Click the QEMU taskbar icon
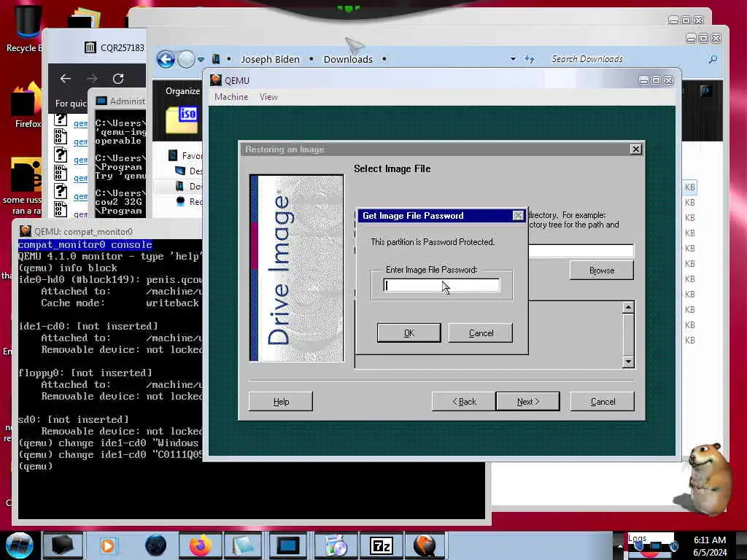 (425, 545)
